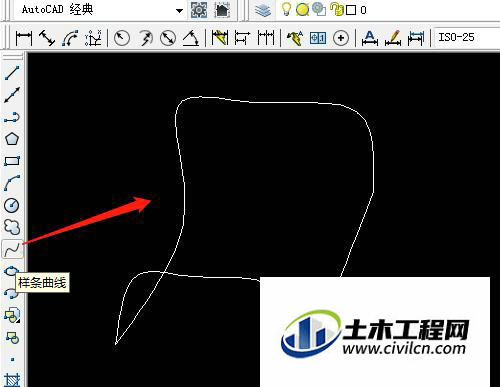
Task: Select layer name 0 in layer list
Action: click(x=363, y=10)
